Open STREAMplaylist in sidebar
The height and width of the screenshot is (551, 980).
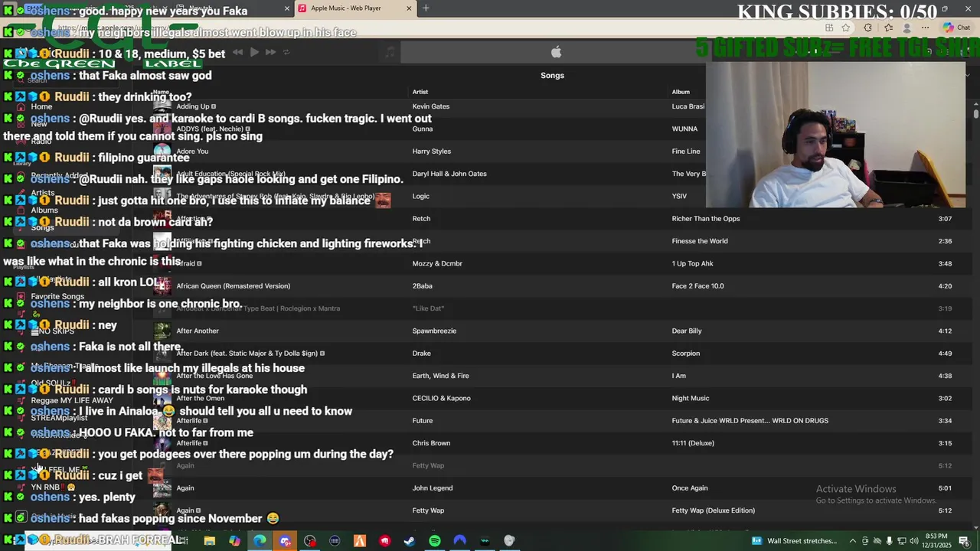click(59, 418)
